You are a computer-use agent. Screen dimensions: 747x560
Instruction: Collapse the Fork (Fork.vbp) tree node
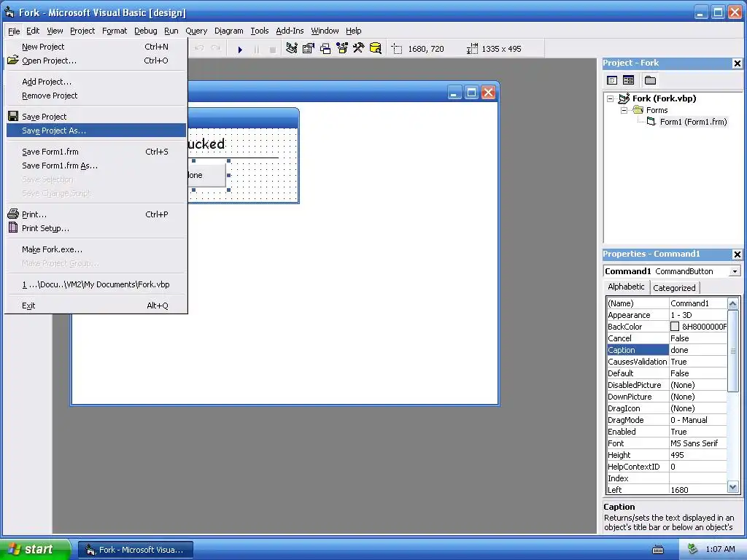tap(611, 98)
